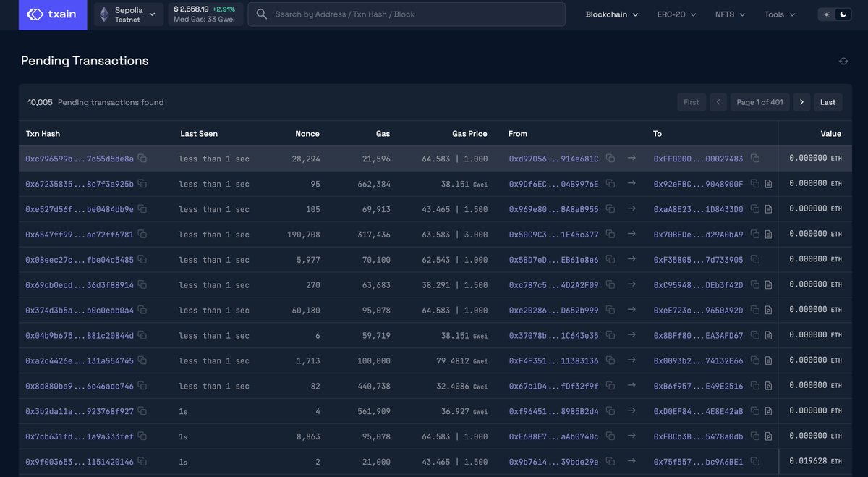
Task: Click contract icon beside 0xeE723c...9650A92D
Action: pos(768,310)
